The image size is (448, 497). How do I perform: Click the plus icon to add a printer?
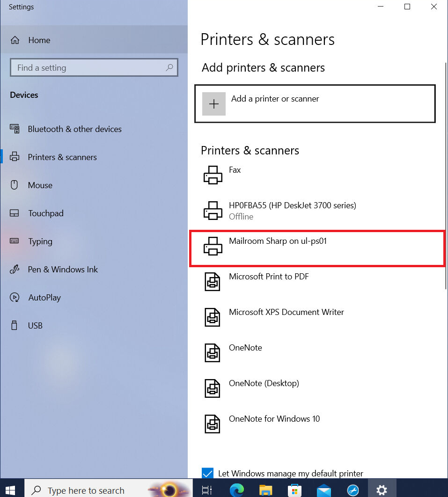click(x=213, y=103)
